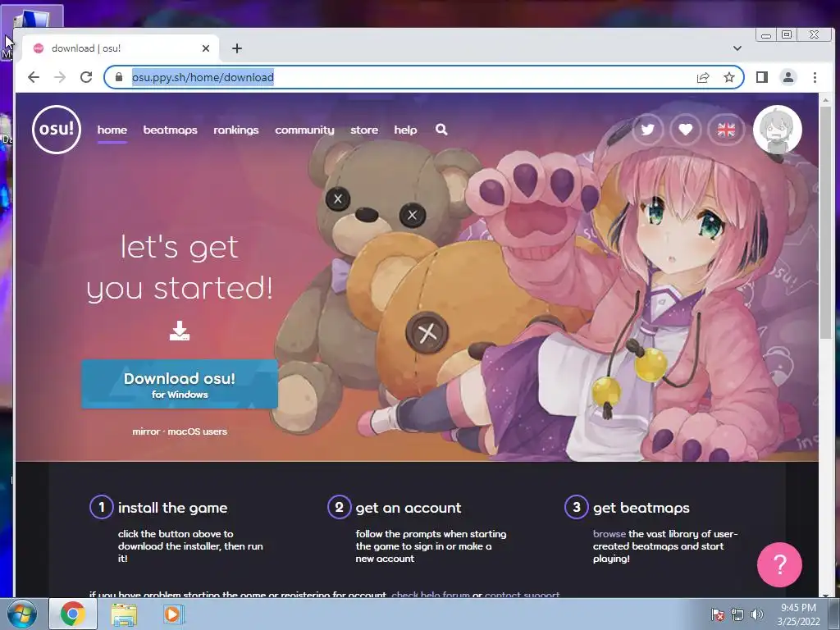Open Chrome three-dot menu
Image resolution: width=840 pixels, height=630 pixels.
(x=815, y=77)
